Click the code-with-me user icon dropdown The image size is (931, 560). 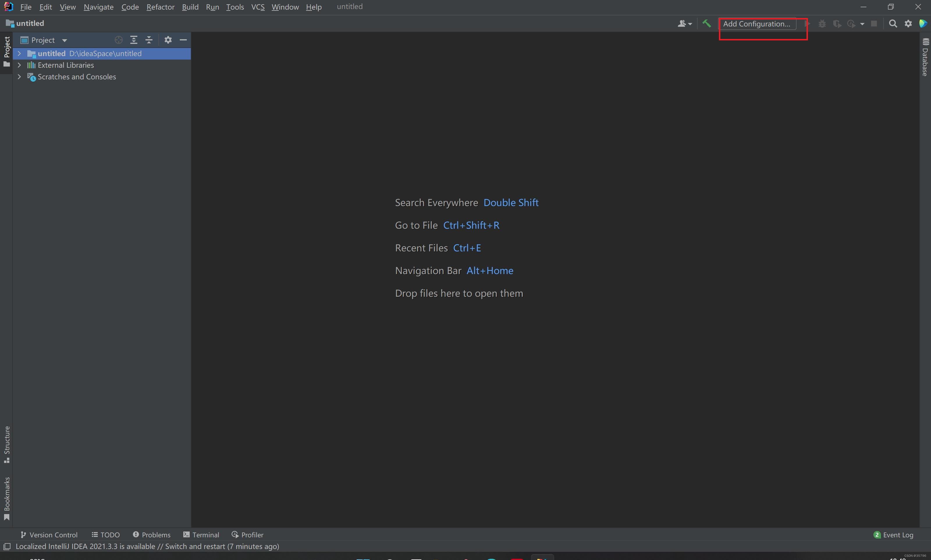point(684,24)
